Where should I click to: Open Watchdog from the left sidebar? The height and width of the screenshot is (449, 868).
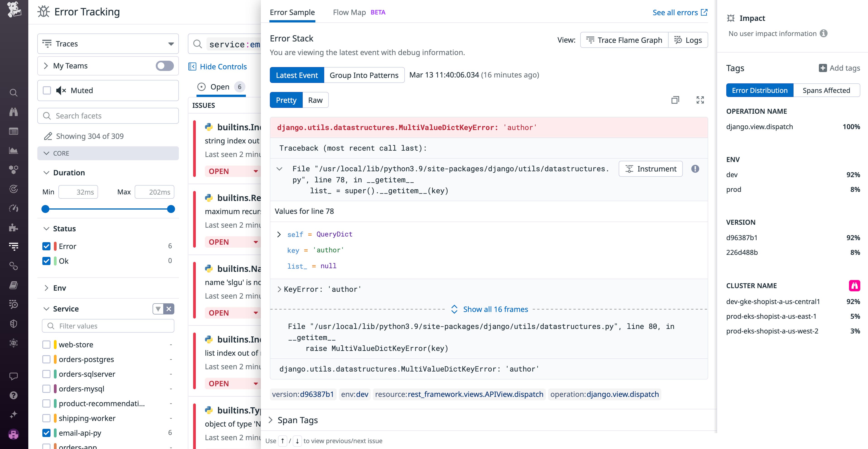pyautogui.click(x=14, y=112)
